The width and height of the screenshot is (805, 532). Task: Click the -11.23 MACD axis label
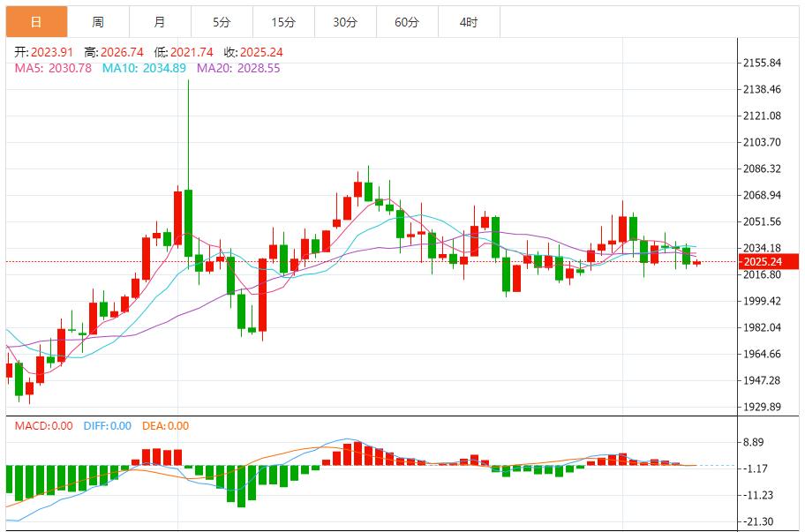pyautogui.click(x=758, y=495)
